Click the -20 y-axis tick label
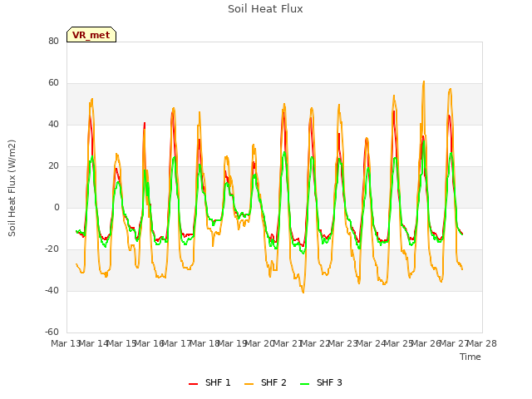Image resolution: width=532 pixels, height=399 pixels. [x=52, y=249]
